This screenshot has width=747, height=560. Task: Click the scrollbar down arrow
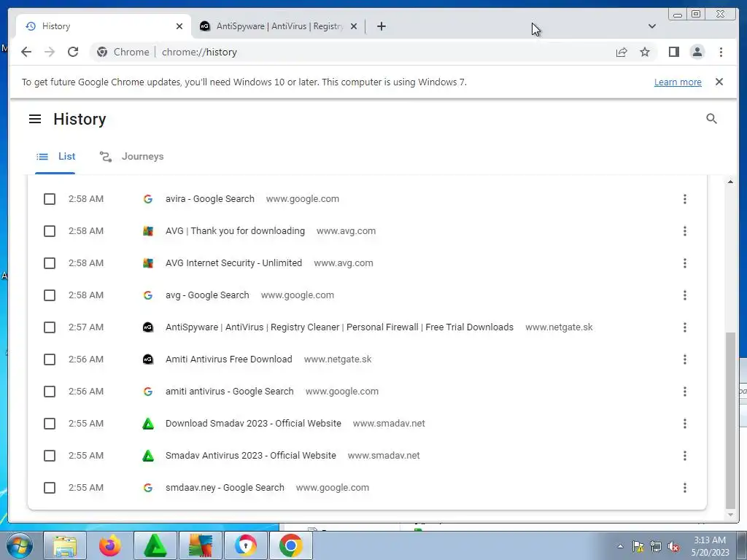coord(729,515)
